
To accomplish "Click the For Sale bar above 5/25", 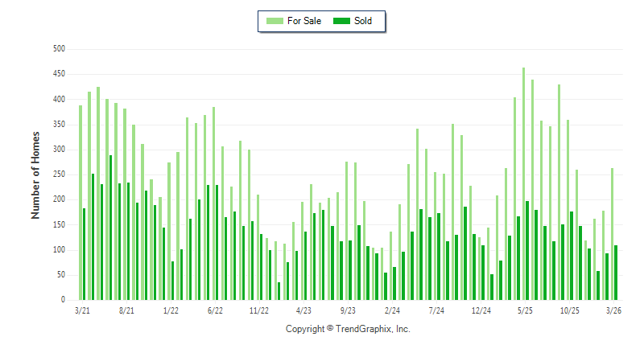I will coord(523,185).
